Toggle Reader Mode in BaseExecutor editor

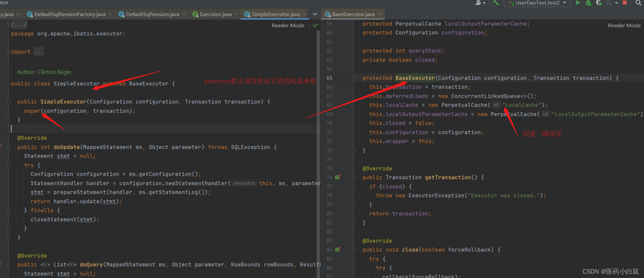(624, 25)
